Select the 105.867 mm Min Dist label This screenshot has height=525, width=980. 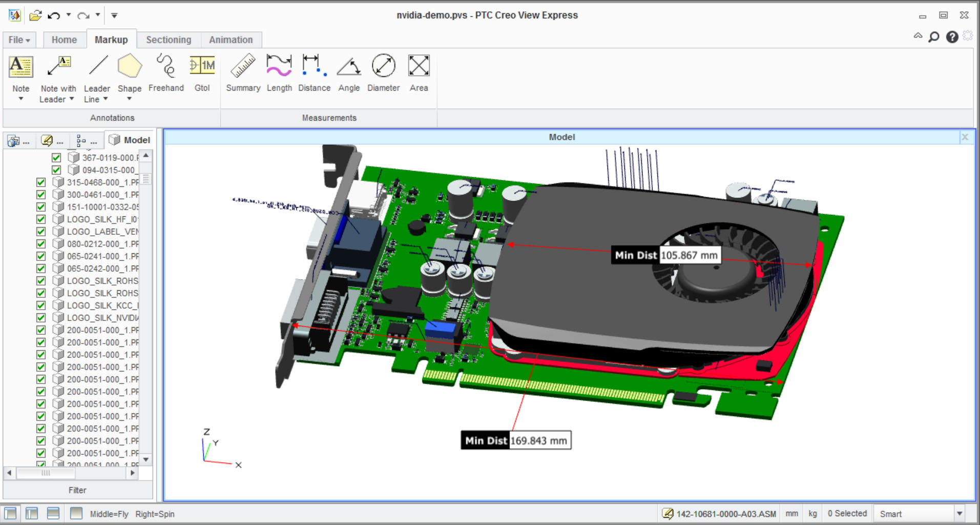click(x=665, y=255)
